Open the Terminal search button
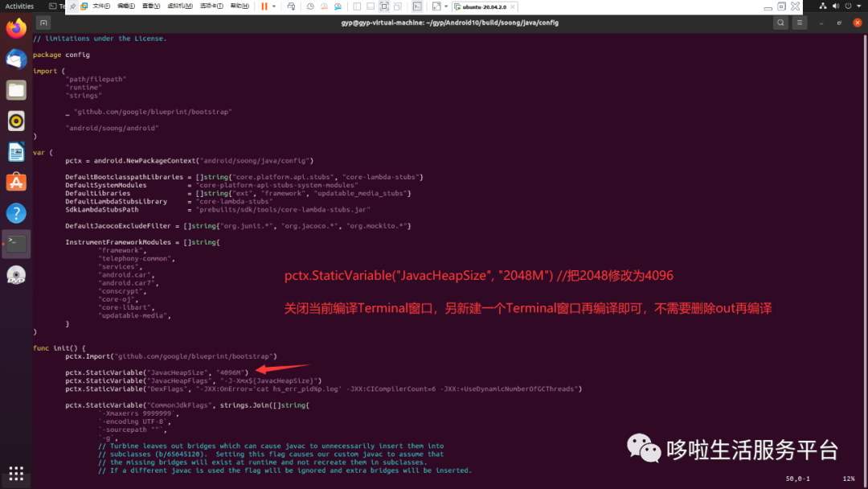The image size is (868, 489). click(780, 23)
